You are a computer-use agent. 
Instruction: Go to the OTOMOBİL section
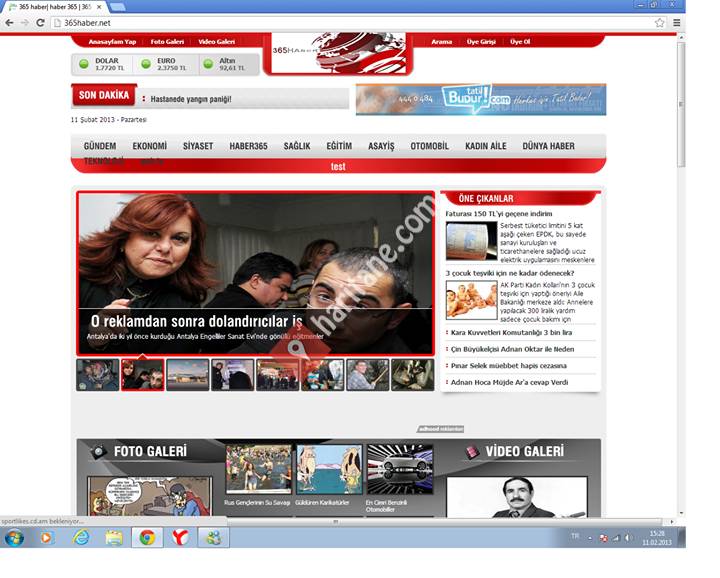tap(429, 146)
